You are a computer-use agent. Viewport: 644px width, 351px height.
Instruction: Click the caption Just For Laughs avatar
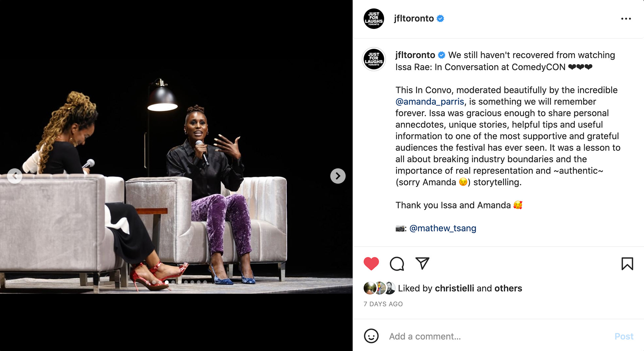coord(374,59)
